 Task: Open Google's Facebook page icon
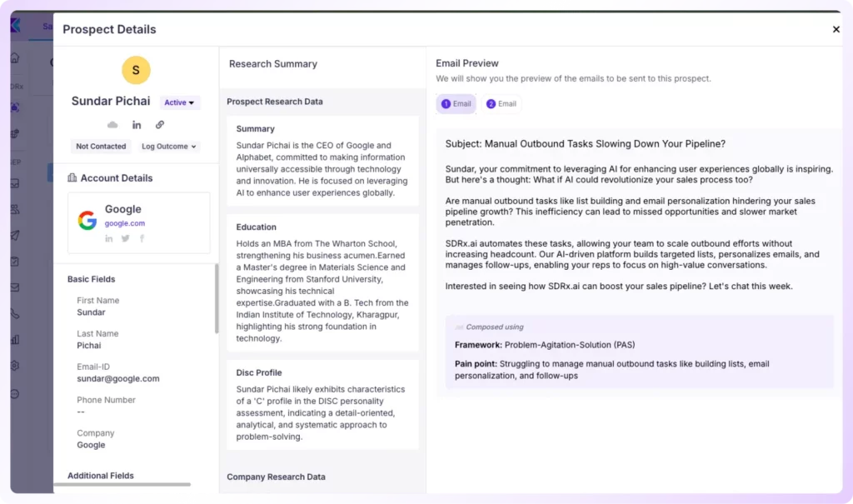[x=142, y=238]
